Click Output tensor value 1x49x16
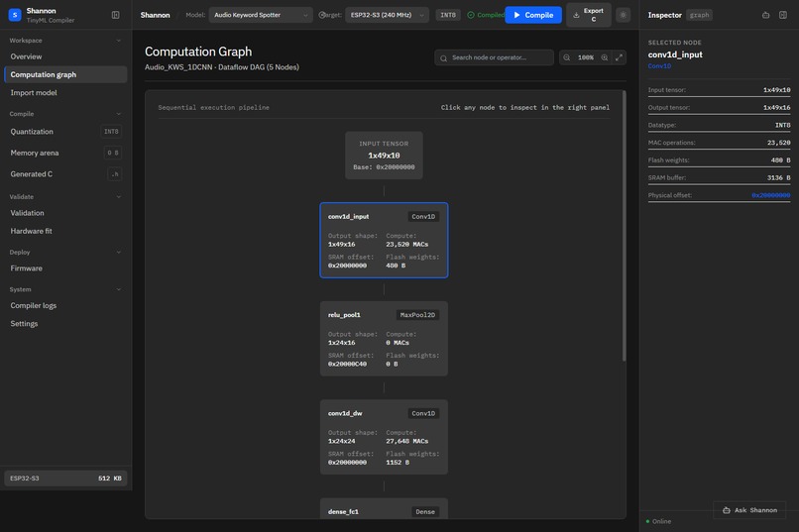This screenshot has width=799, height=532. click(776, 107)
